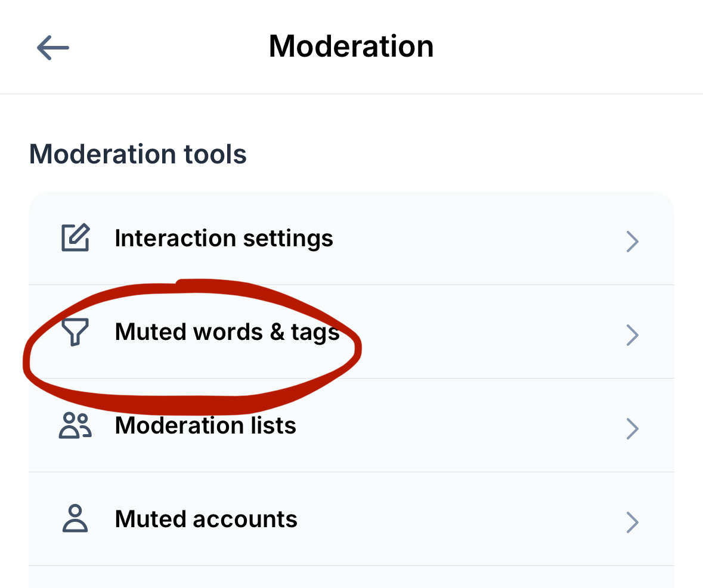This screenshot has height=588, width=703.
Task: Go back using the left arrow
Action: tap(53, 47)
